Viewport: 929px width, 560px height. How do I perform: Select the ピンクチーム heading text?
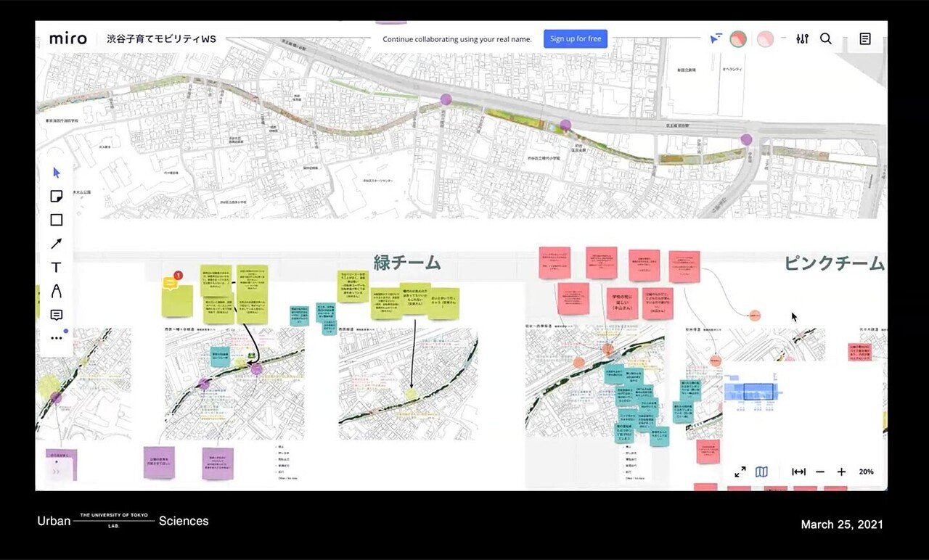click(834, 263)
